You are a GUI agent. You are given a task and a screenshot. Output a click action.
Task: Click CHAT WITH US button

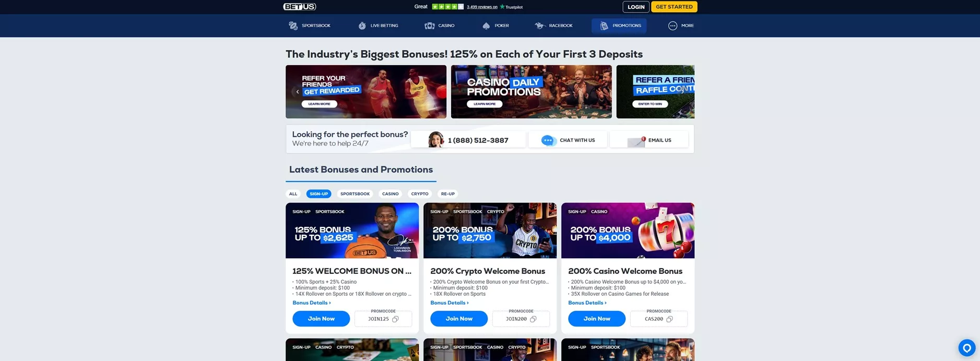tap(568, 140)
